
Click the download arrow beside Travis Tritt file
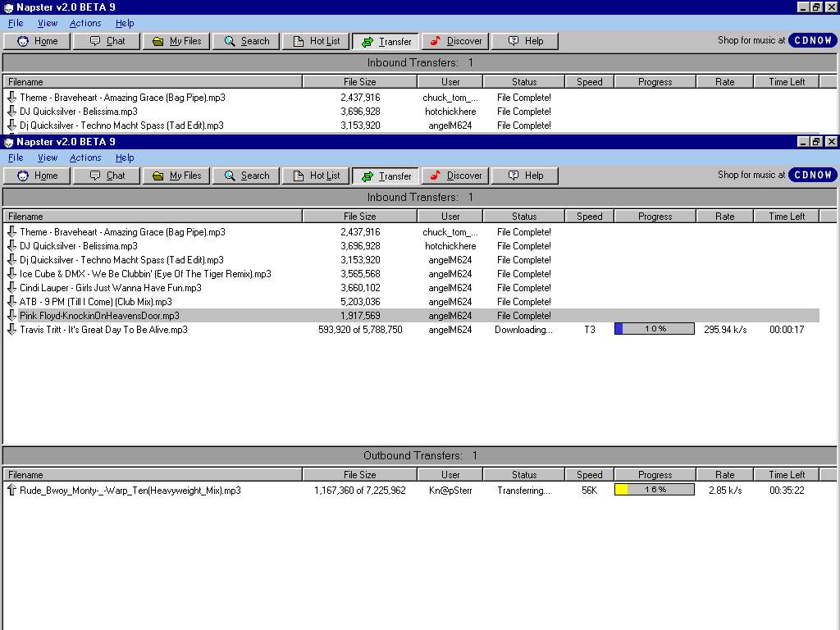[x=11, y=330]
